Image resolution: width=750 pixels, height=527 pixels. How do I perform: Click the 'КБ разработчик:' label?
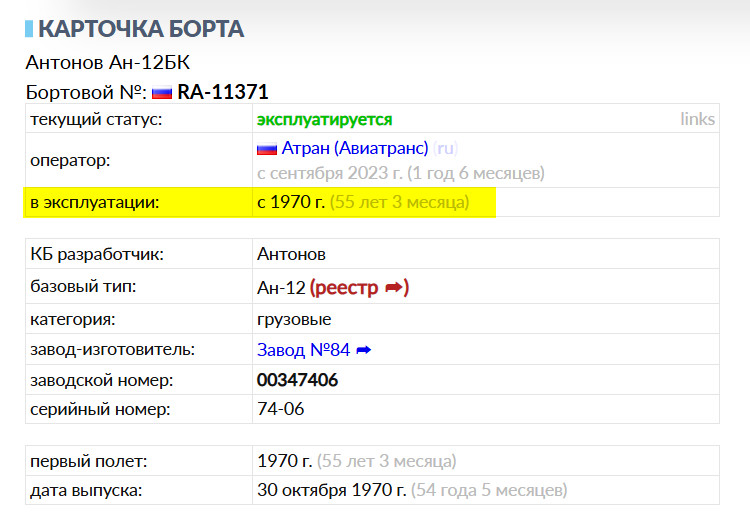click(97, 254)
